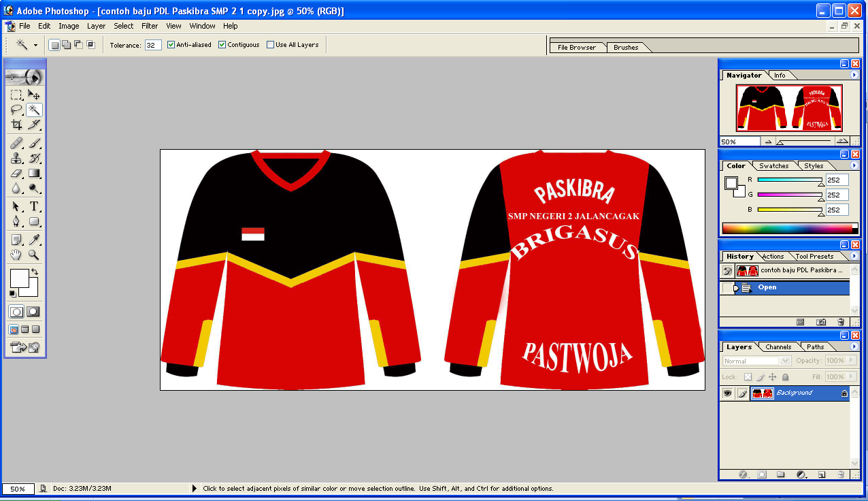Switch to Quick Mask mode

pos(33,312)
